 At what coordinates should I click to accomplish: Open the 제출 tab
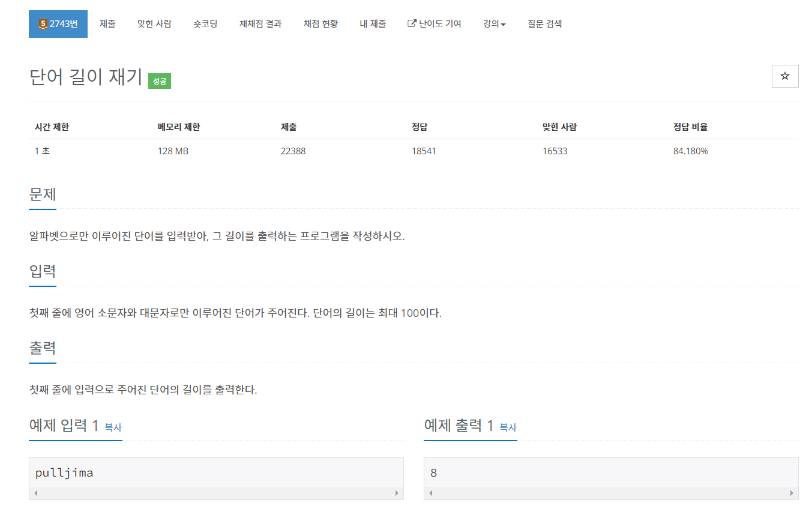click(107, 24)
